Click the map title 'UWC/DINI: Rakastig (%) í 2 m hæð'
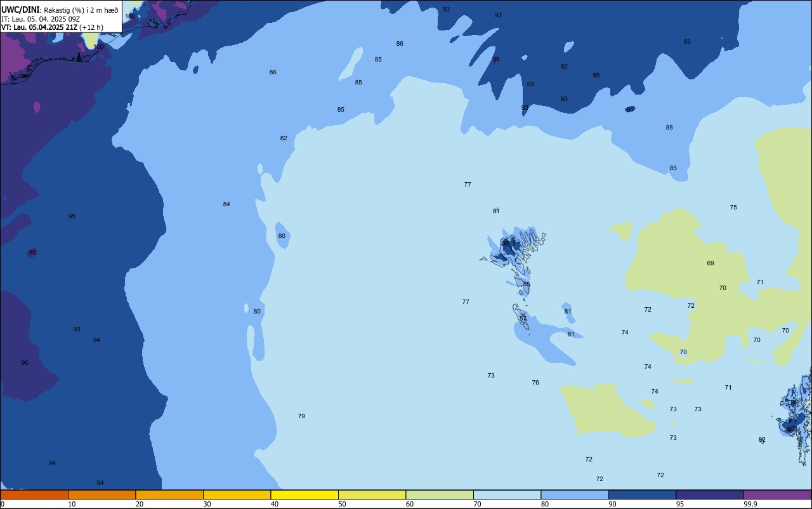Screen dimensions: 812x509 (x=60, y=10)
